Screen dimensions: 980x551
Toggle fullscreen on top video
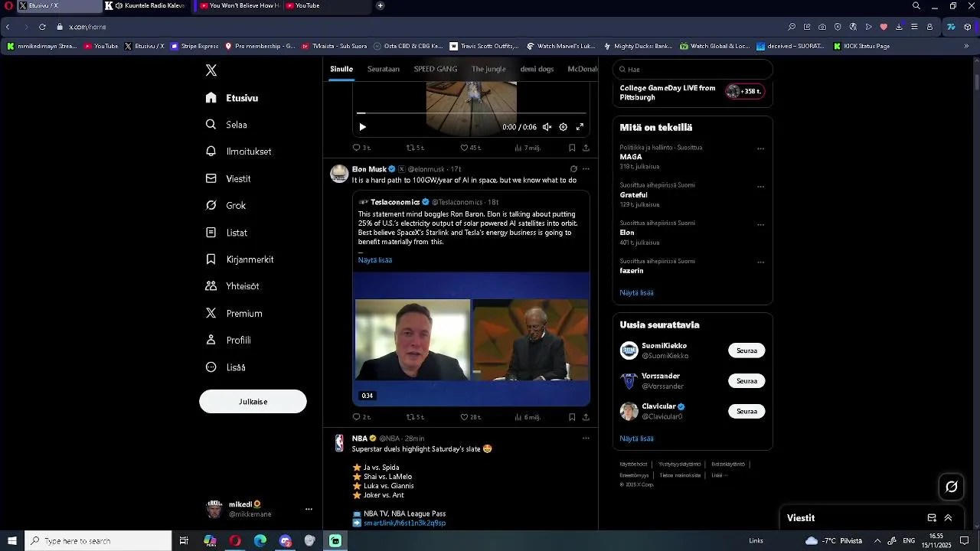(x=580, y=127)
